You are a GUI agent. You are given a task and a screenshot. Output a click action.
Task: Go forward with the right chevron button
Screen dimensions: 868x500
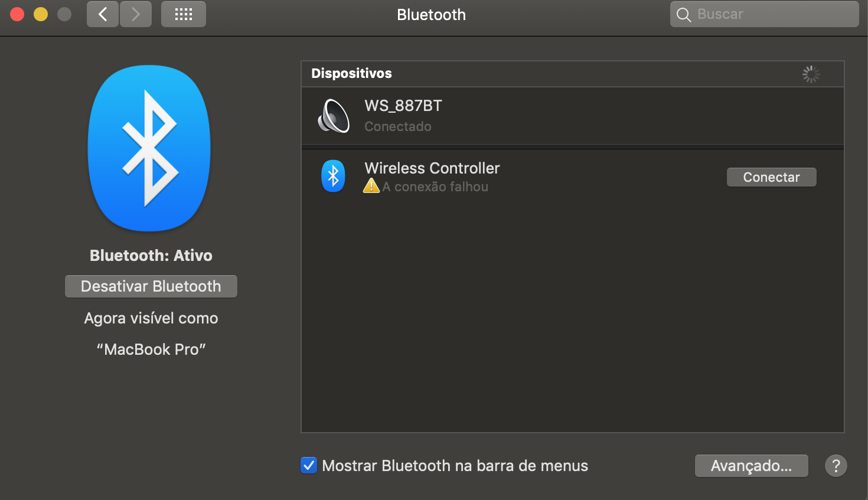136,14
